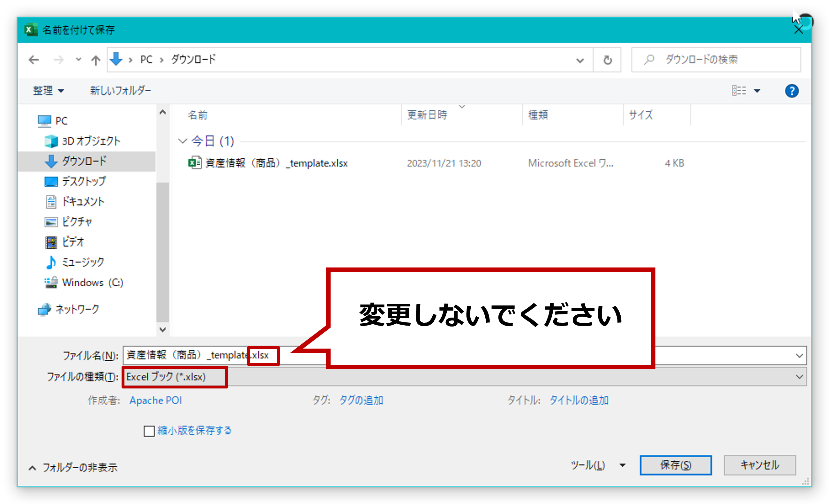Click the キャンセル button
Image resolution: width=829 pixels, height=504 pixels.
coord(759,465)
